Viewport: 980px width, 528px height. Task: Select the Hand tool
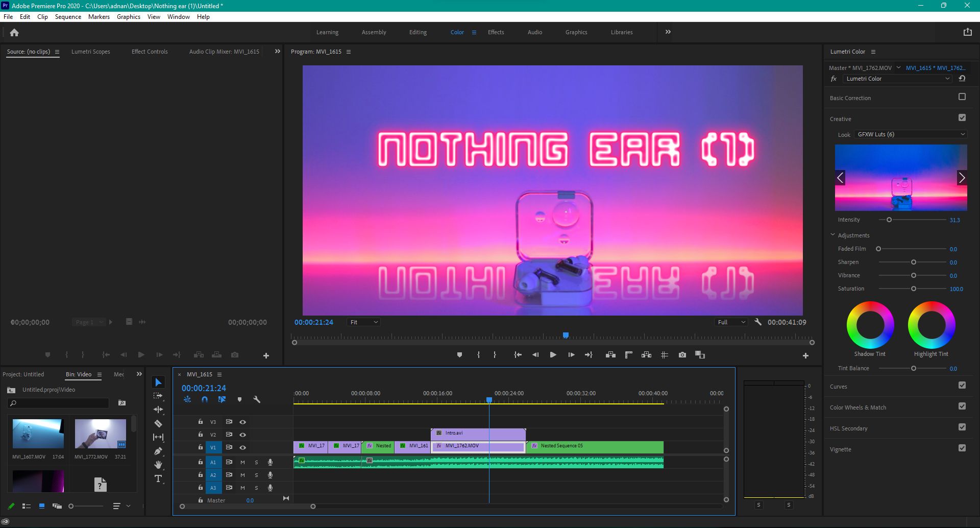tap(158, 465)
